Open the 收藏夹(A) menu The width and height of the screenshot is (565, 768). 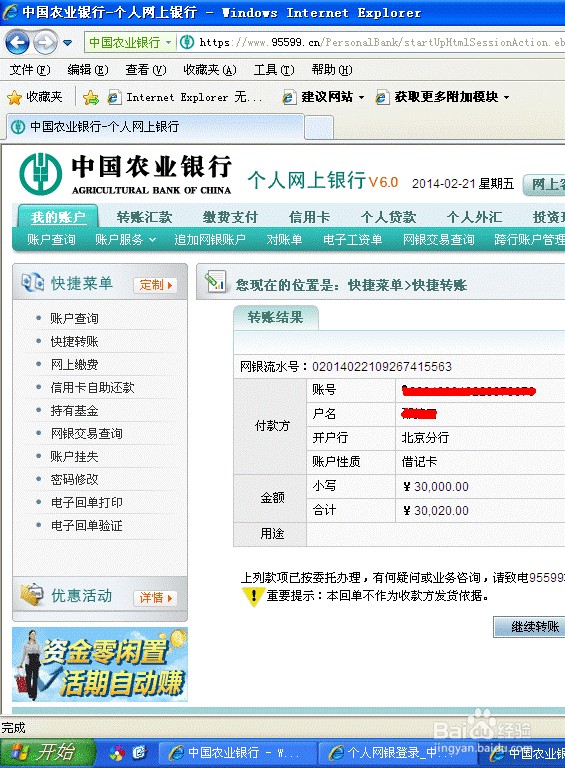[210, 70]
